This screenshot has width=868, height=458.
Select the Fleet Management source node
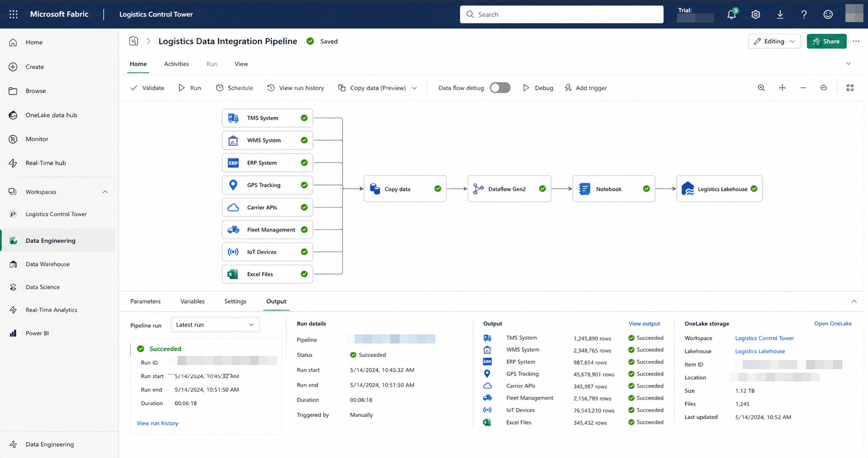click(x=267, y=230)
